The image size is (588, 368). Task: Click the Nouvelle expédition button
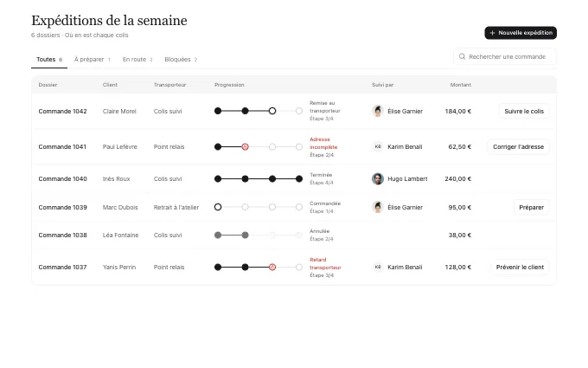pos(521,33)
